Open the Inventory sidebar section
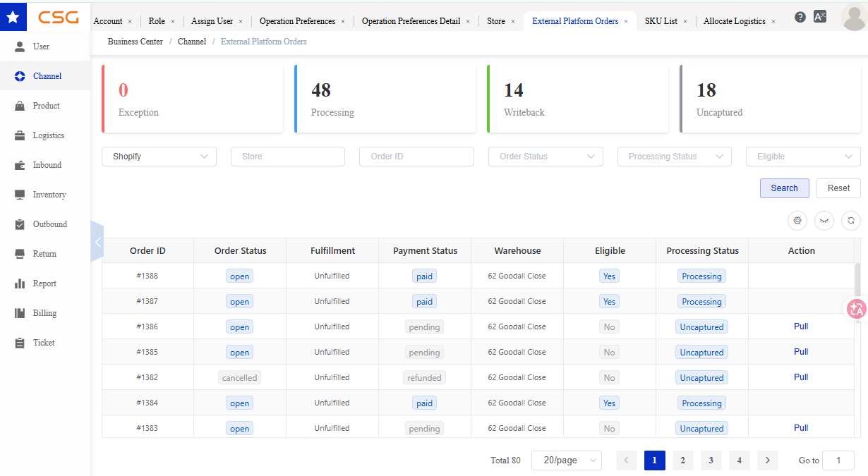 pos(45,195)
